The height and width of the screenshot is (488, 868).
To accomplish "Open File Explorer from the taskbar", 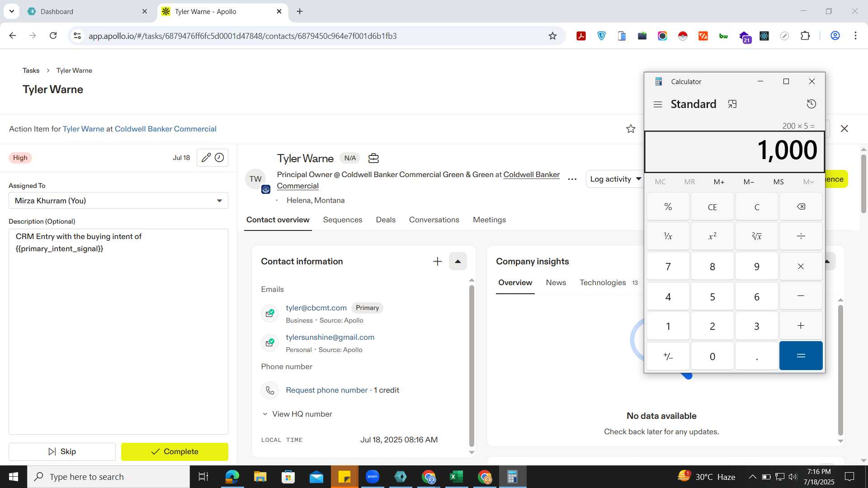I will (260, 477).
